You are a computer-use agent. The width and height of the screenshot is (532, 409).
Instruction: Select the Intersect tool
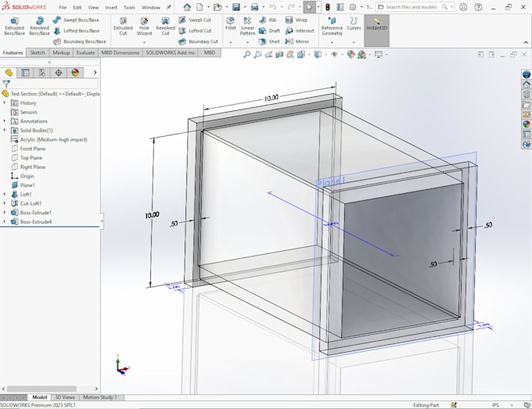point(300,30)
